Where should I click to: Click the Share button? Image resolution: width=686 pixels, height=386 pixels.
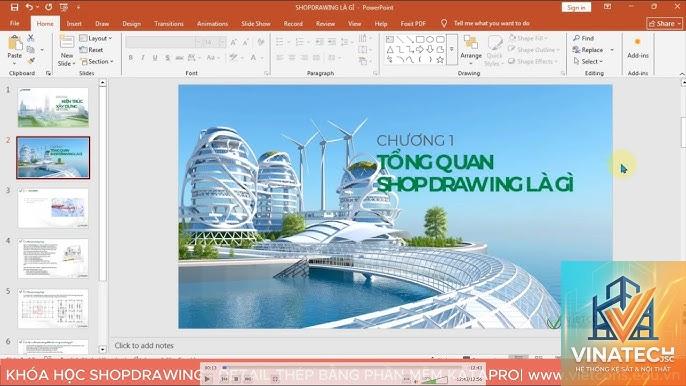click(664, 24)
